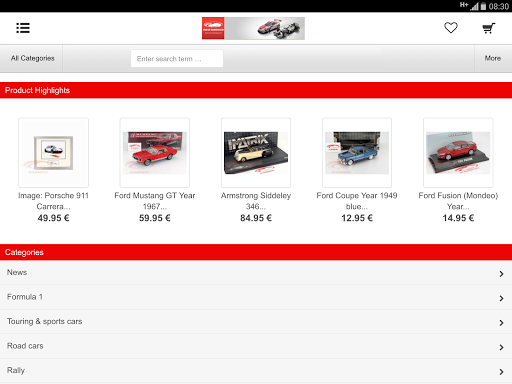
Task: Expand the Rally category chevron
Action: [501, 372]
